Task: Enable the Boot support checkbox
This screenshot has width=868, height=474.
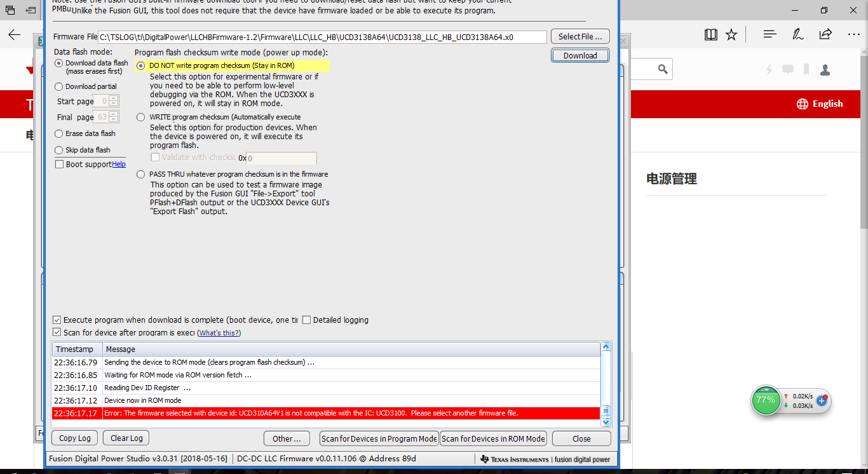Action: tap(60, 165)
